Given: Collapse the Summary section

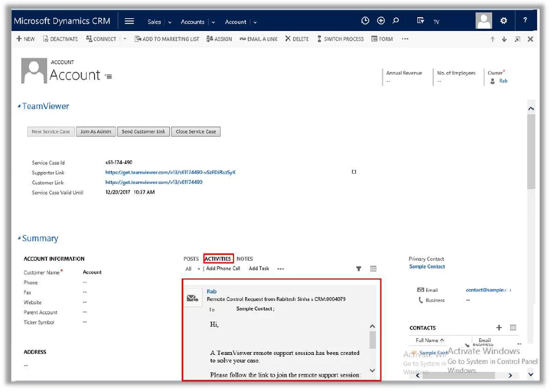Looking at the screenshot, I should pos(19,238).
